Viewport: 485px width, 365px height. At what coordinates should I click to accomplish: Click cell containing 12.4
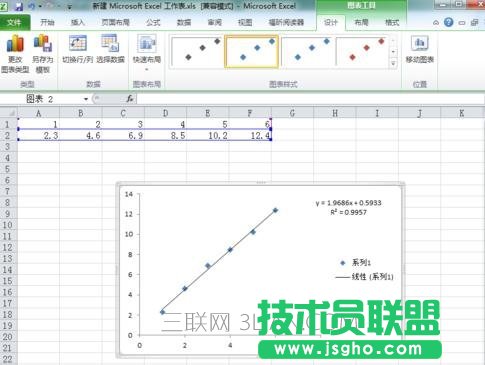[250, 135]
